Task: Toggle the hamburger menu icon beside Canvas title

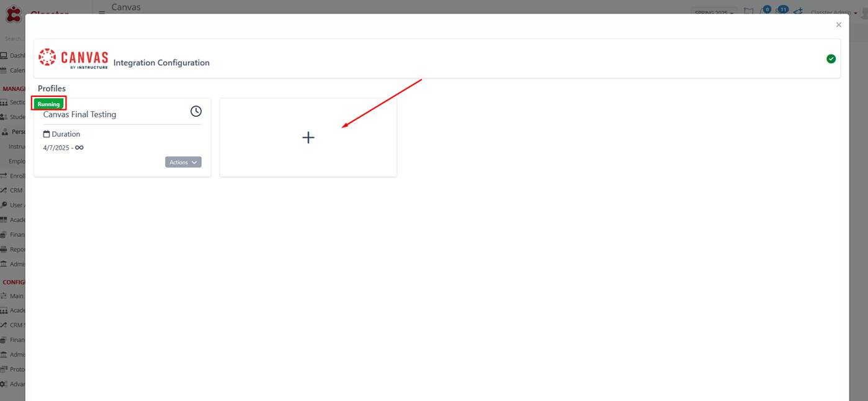Action: point(102,12)
